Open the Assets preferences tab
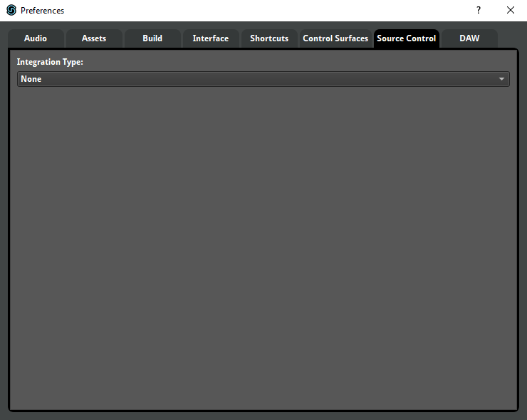 (x=94, y=38)
